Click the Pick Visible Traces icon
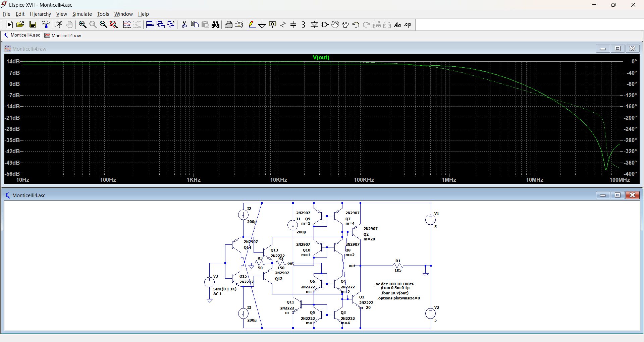 127,24
